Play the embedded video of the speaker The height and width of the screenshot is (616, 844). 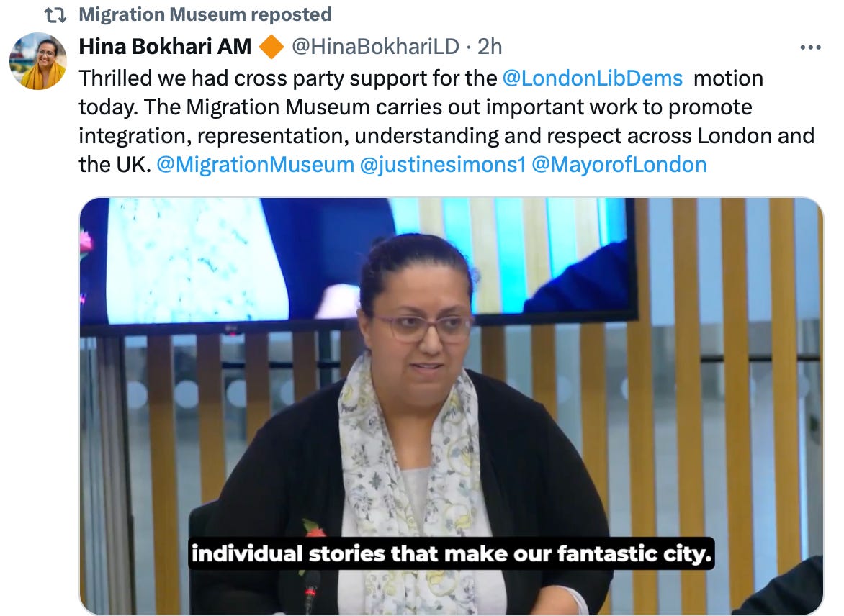(x=451, y=406)
